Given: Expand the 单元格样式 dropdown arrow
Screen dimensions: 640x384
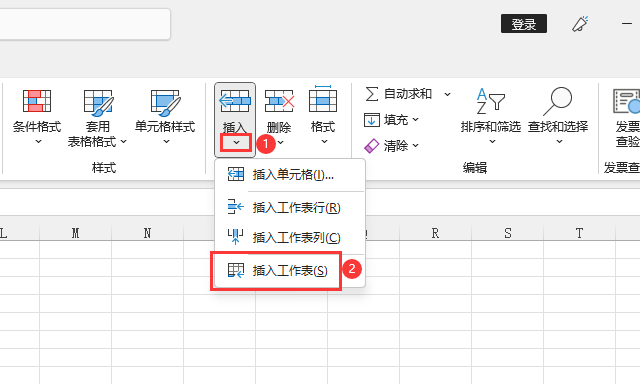Looking at the screenshot, I should 166,142.
